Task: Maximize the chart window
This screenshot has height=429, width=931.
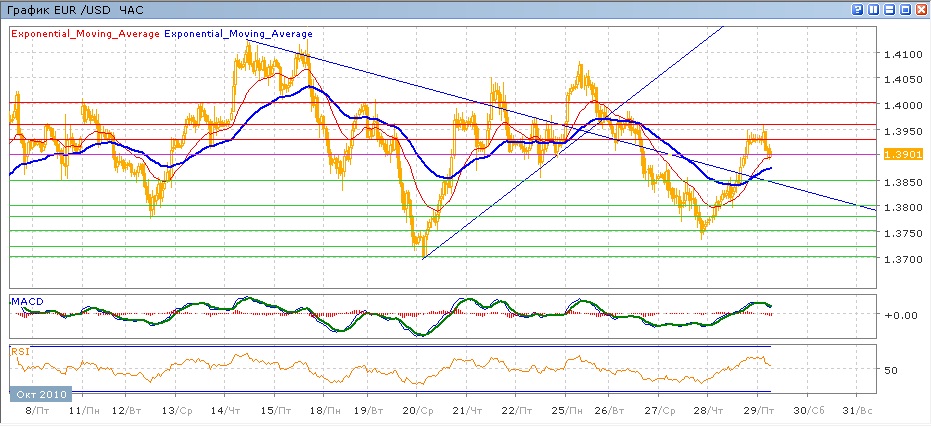Action: click(x=905, y=9)
